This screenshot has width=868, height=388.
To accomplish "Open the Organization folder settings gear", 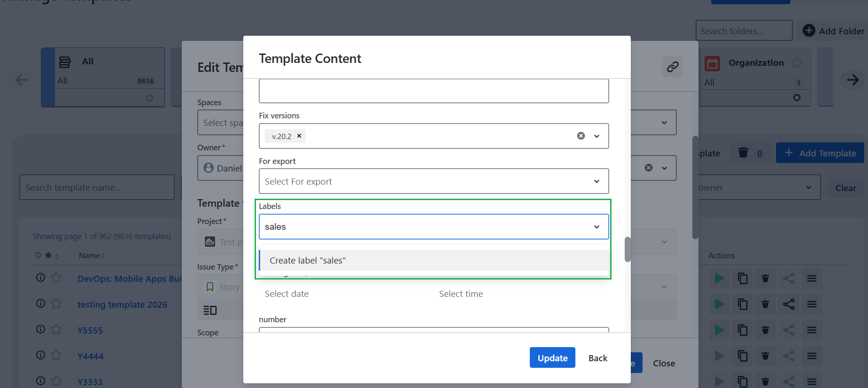I will click(x=797, y=98).
